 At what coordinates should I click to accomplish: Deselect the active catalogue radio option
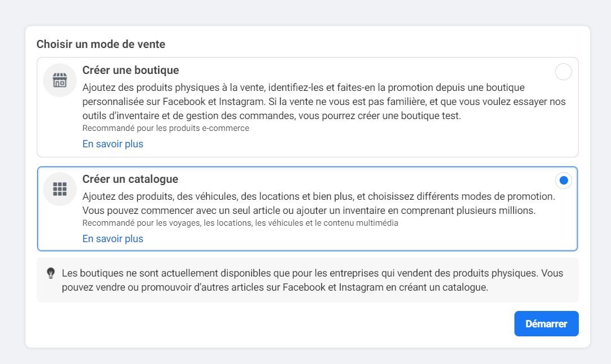[563, 180]
